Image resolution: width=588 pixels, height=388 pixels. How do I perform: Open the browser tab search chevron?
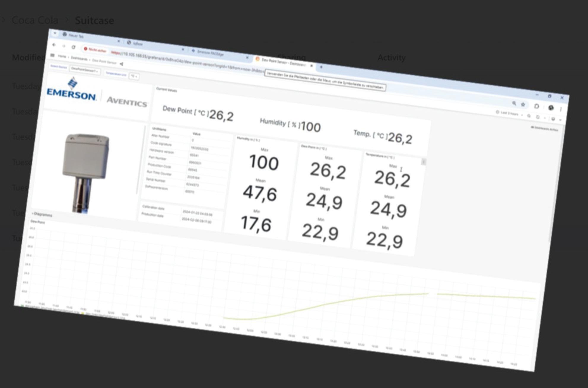[55, 33]
